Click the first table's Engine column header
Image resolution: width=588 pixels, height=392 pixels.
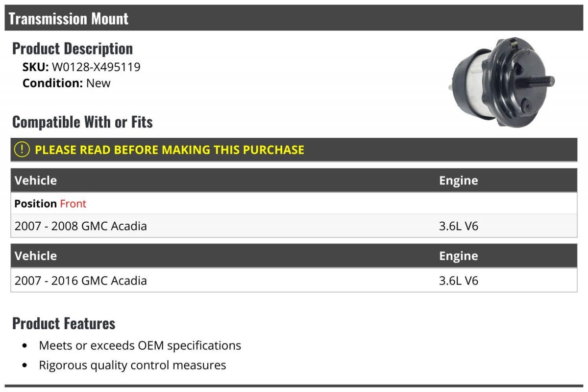click(x=459, y=181)
